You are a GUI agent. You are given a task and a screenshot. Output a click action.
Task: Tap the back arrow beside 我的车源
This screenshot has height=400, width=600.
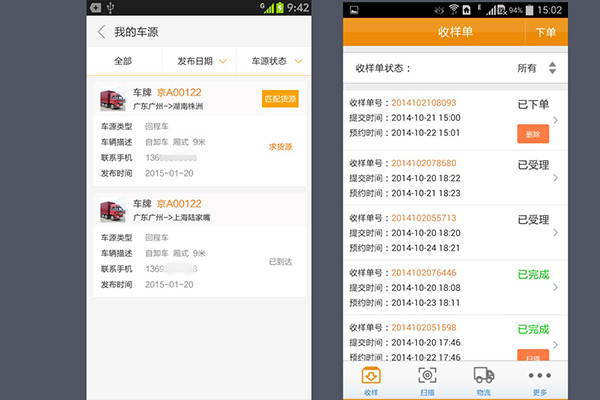click(x=101, y=32)
